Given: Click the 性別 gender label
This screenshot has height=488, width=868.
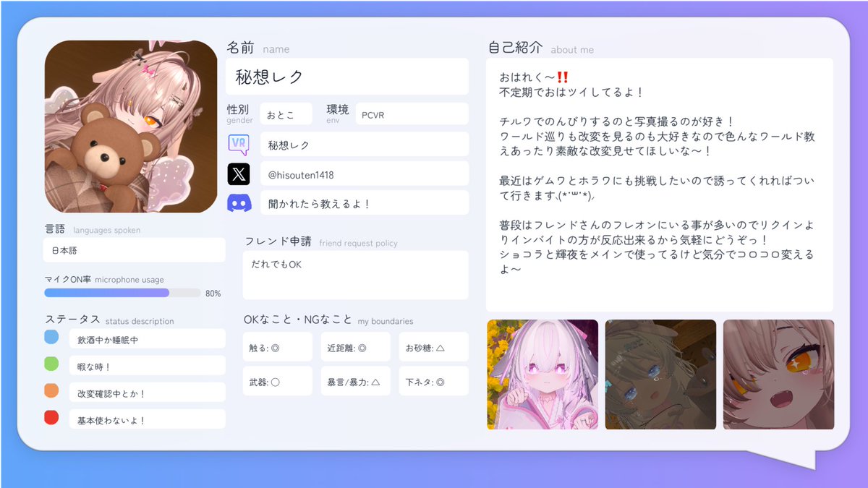Looking at the screenshot, I should (x=239, y=114).
